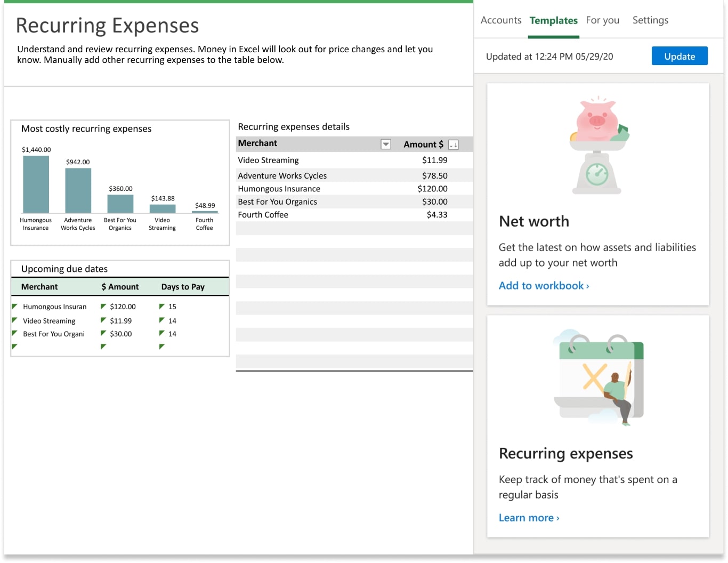Select the 15 days to pay cell
Image resolution: width=728 pixels, height=563 pixels.
pos(172,307)
